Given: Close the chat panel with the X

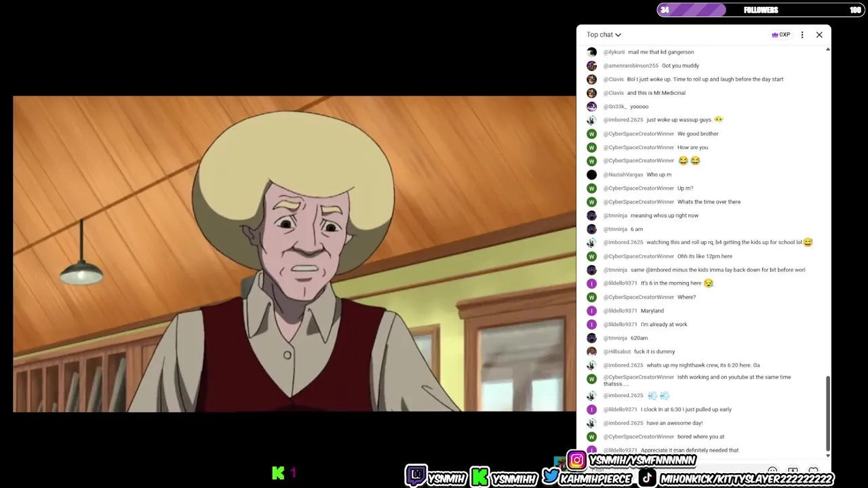Looking at the screenshot, I should tap(819, 35).
